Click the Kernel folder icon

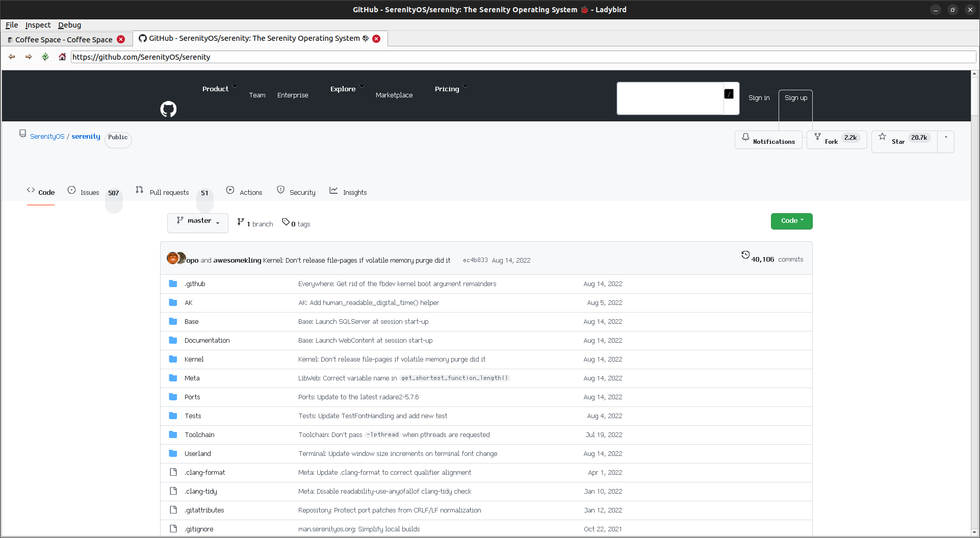[x=173, y=359]
